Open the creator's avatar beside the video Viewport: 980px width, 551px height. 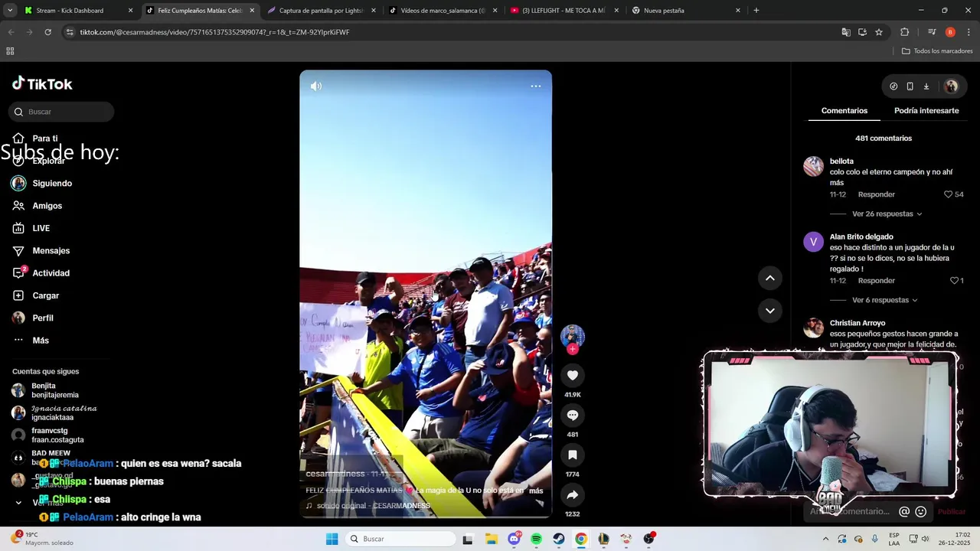(x=572, y=336)
